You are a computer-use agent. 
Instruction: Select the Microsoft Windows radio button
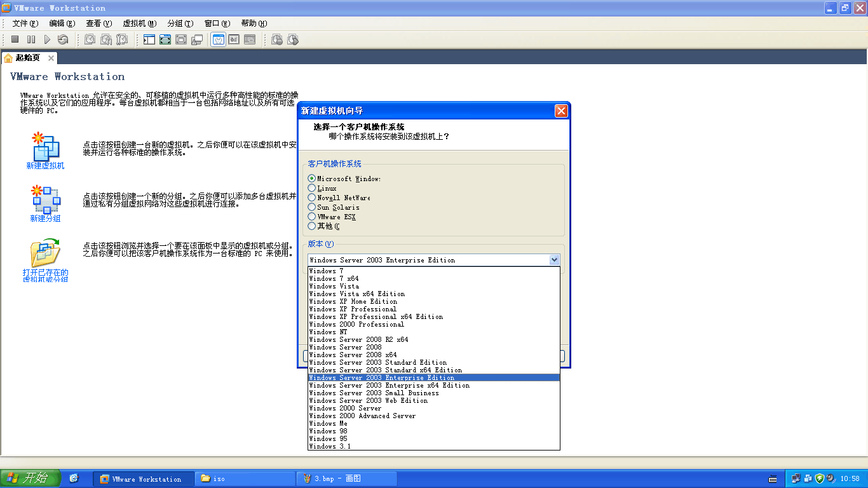(x=311, y=179)
